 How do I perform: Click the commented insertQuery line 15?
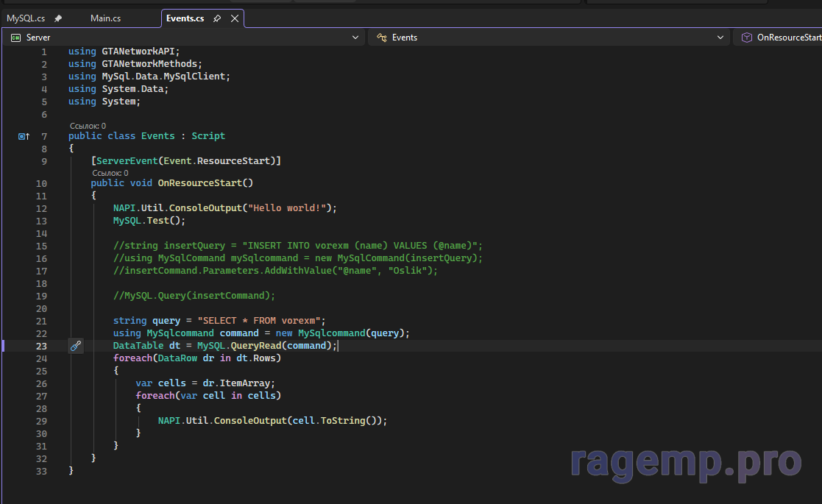pyautogui.click(x=298, y=246)
